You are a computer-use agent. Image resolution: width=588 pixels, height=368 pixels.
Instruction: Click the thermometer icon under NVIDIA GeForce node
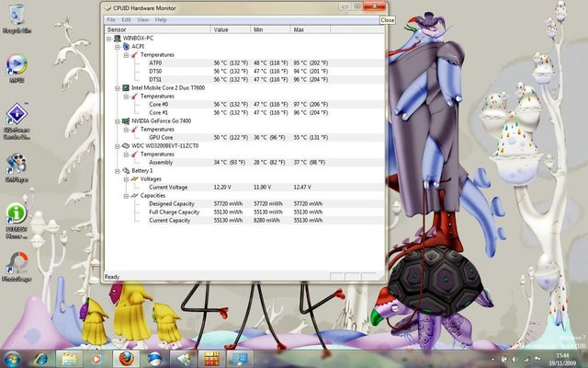[x=134, y=129]
